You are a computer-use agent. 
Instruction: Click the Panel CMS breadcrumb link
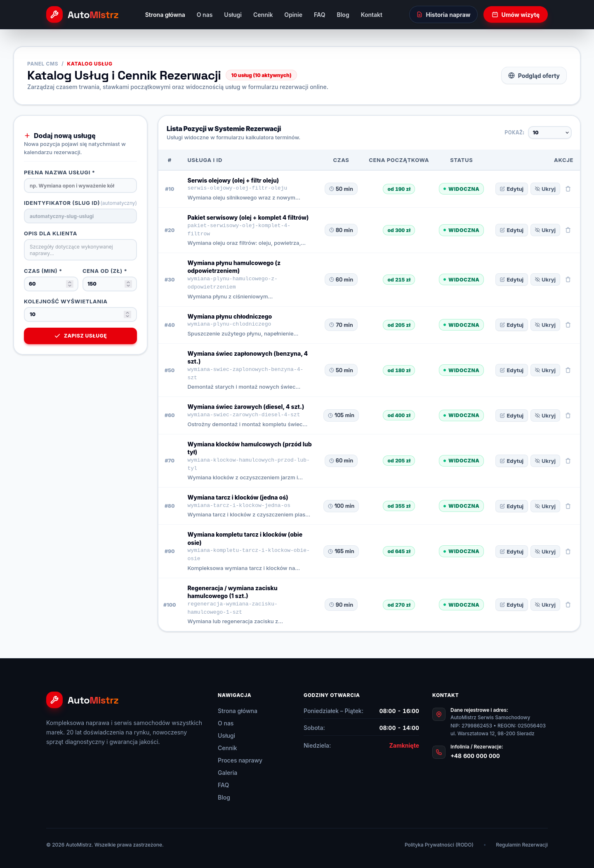[x=42, y=63]
